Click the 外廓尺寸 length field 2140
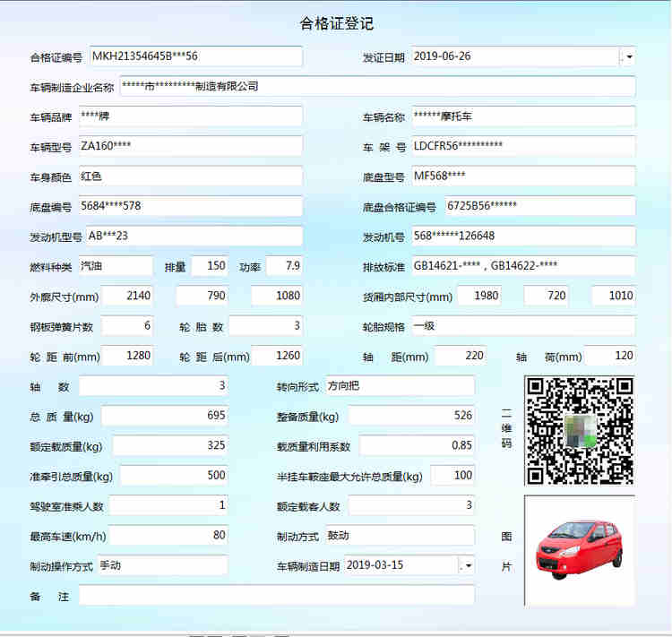The height and width of the screenshot is (637, 672). 126,297
